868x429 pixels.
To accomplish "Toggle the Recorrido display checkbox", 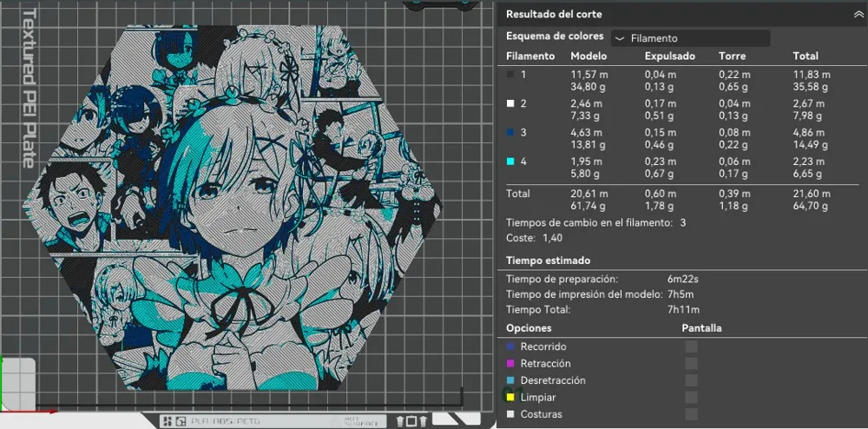I will pyautogui.click(x=692, y=346).
